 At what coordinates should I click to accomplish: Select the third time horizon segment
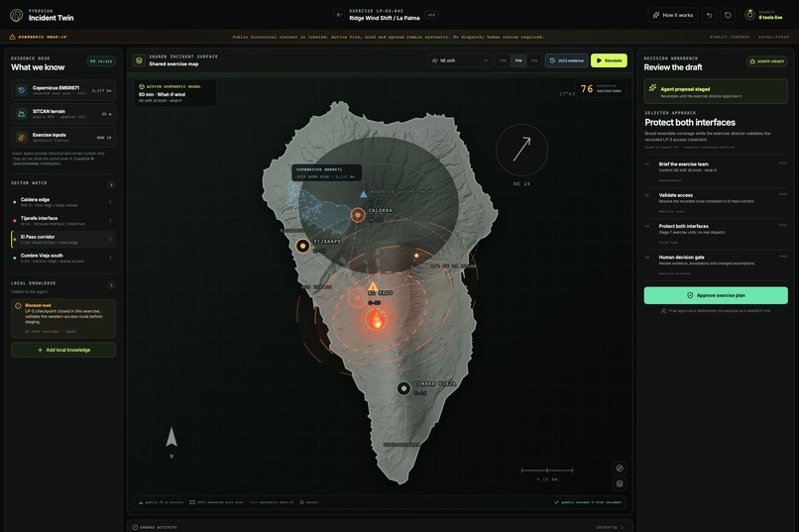pyautogui.click(x=534, y=60)
